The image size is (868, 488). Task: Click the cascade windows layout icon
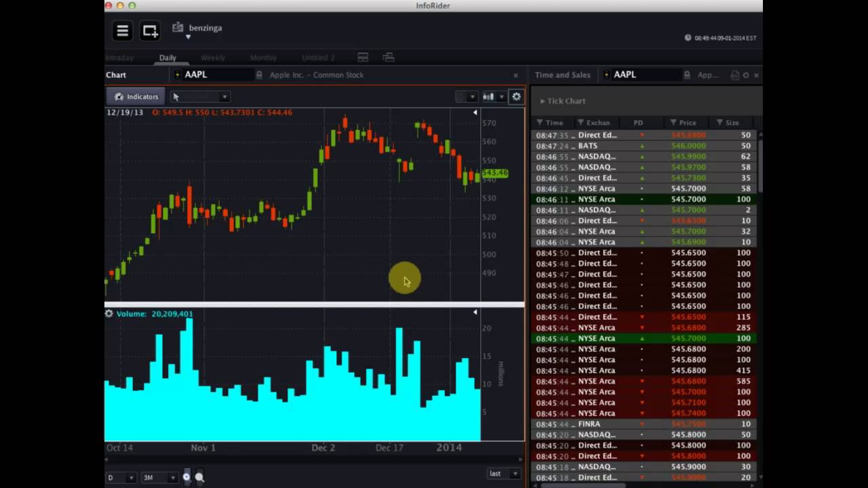click(x=389, y=58)
